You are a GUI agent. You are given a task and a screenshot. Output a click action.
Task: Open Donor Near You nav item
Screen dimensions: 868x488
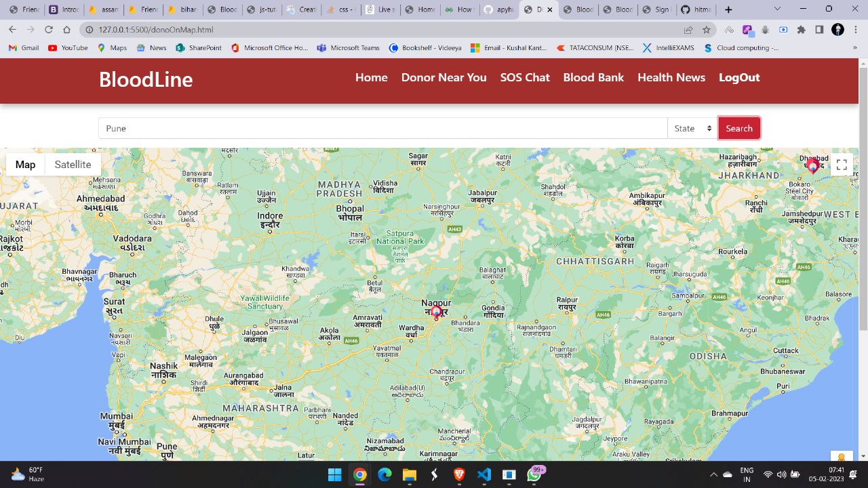pos(444,77)
